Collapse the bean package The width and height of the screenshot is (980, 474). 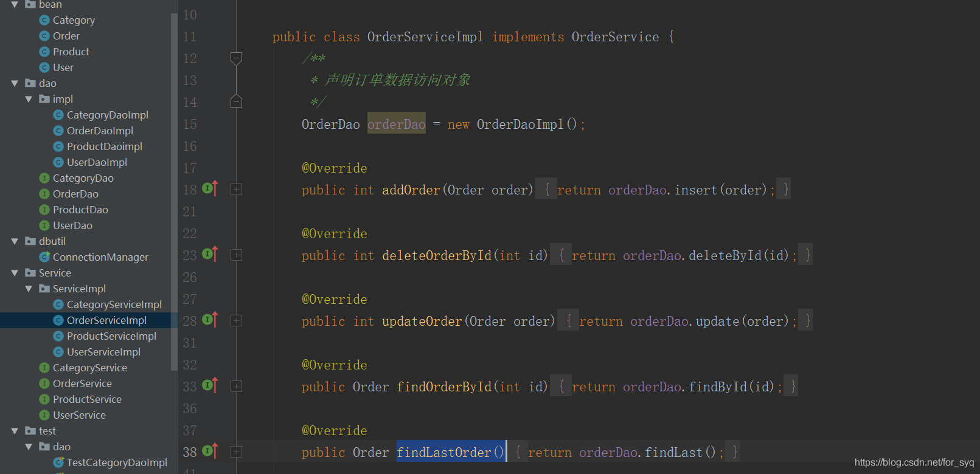tap(15, 4)
